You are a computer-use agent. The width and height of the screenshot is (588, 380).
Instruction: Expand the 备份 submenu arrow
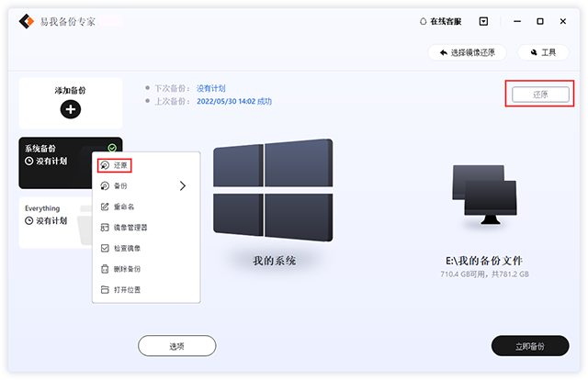[x=183, y=186]
